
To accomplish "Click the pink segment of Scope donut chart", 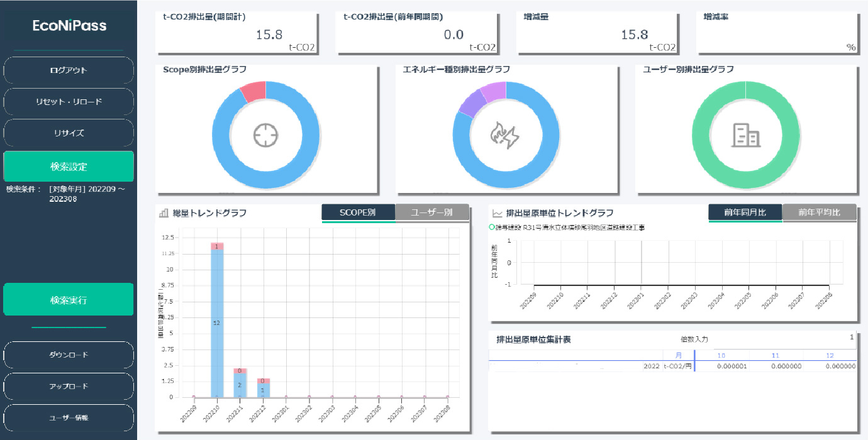I will [253, 92].
